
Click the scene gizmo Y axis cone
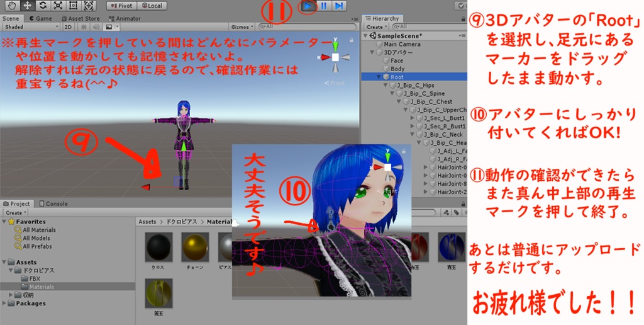tap(336, 46)
